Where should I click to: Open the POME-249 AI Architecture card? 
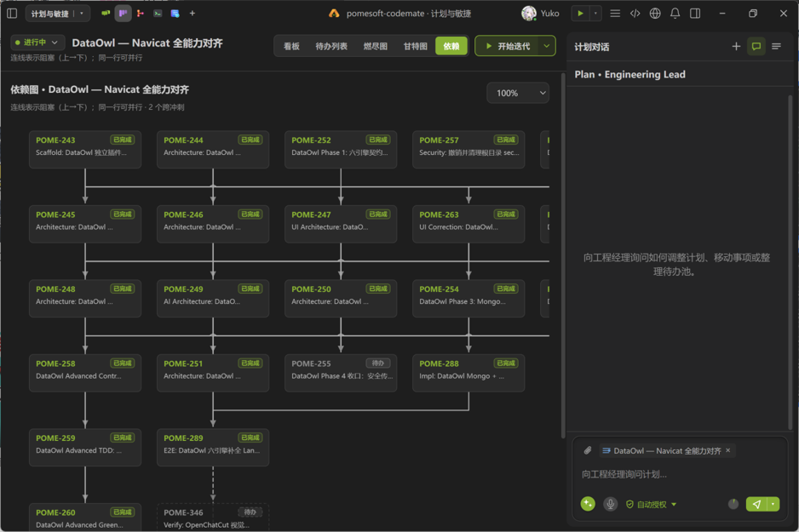[213, 298]
